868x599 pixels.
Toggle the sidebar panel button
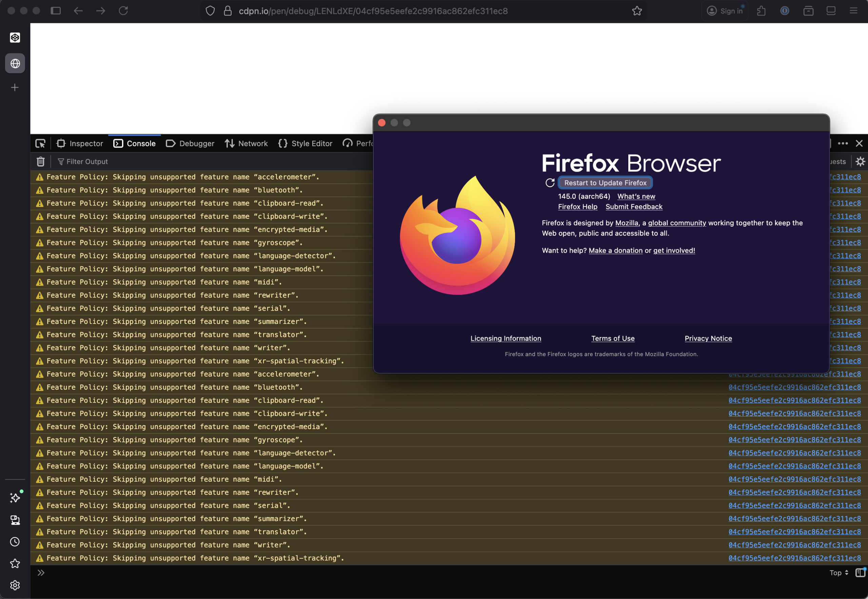(56, 11)
